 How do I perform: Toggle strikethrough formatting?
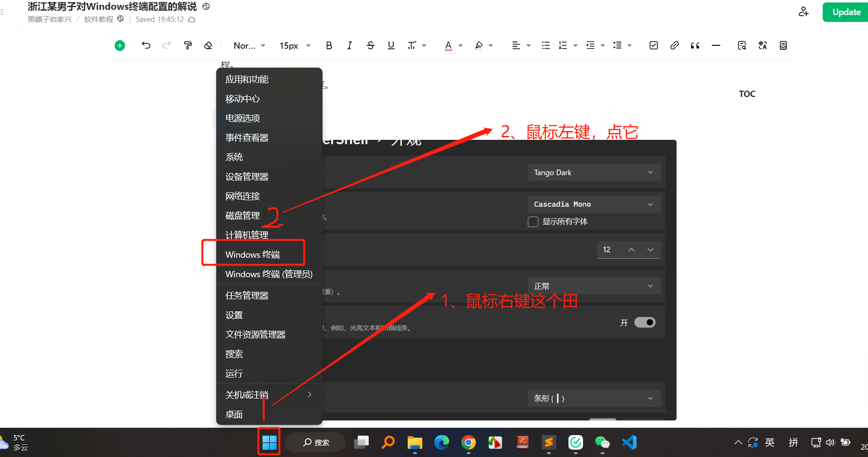pyautogui.click(x=371, y=45)
